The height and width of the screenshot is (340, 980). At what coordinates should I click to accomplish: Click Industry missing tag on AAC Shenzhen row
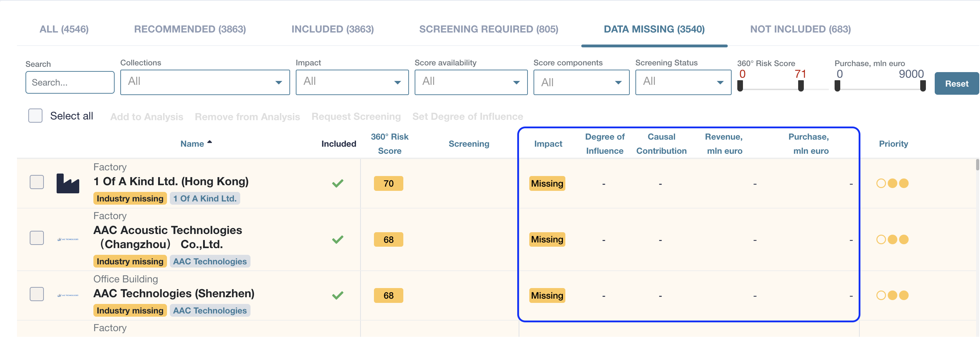(130, 311)
